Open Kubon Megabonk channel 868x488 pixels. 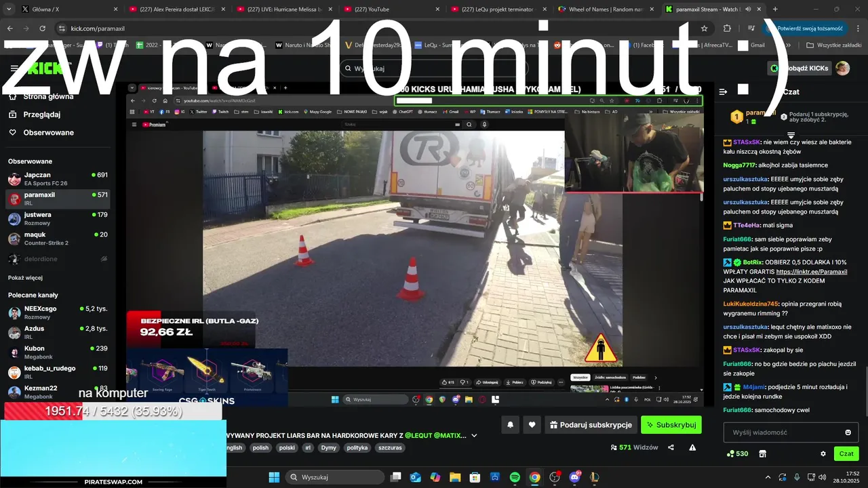coord(58,352)
